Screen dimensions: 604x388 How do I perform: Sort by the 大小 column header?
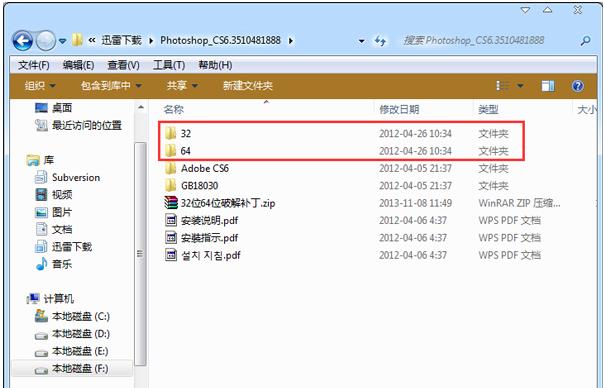587,110
